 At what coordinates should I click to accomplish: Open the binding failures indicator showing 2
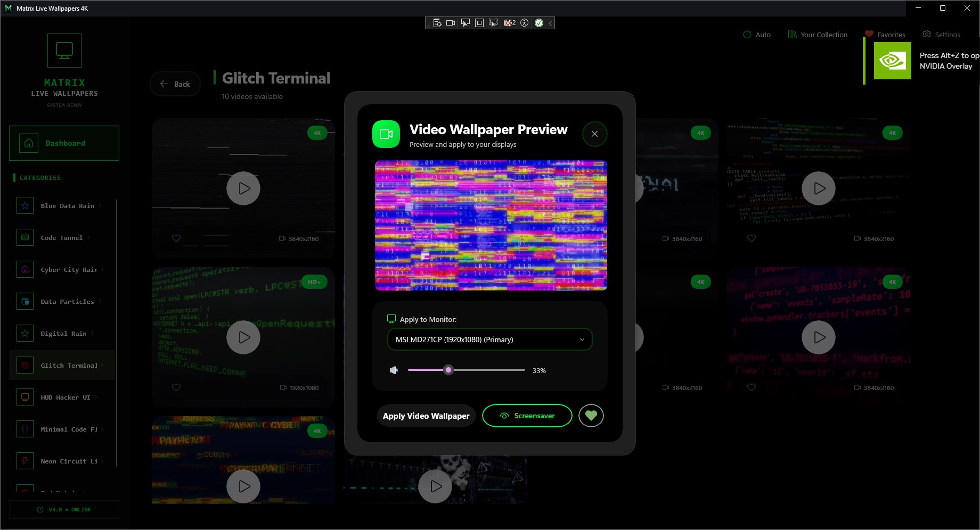point(510,23)
